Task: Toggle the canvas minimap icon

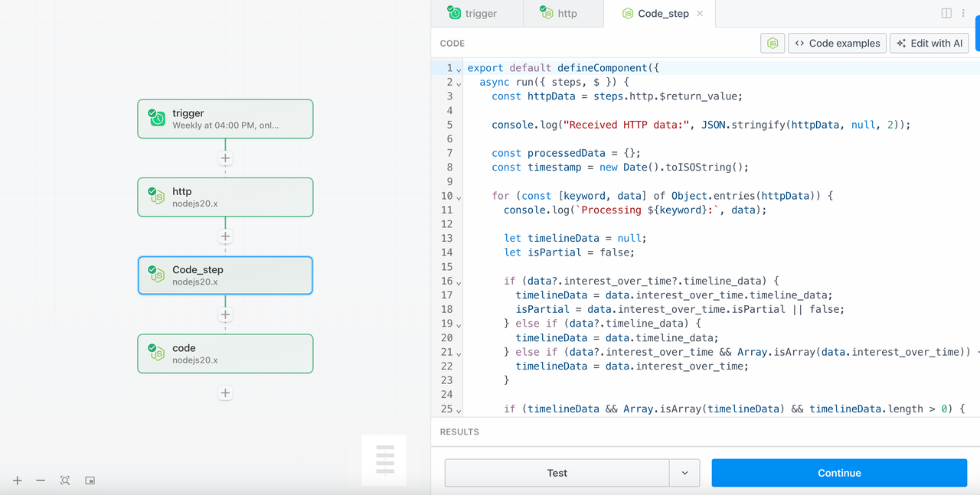Action: tap(90, 480)
